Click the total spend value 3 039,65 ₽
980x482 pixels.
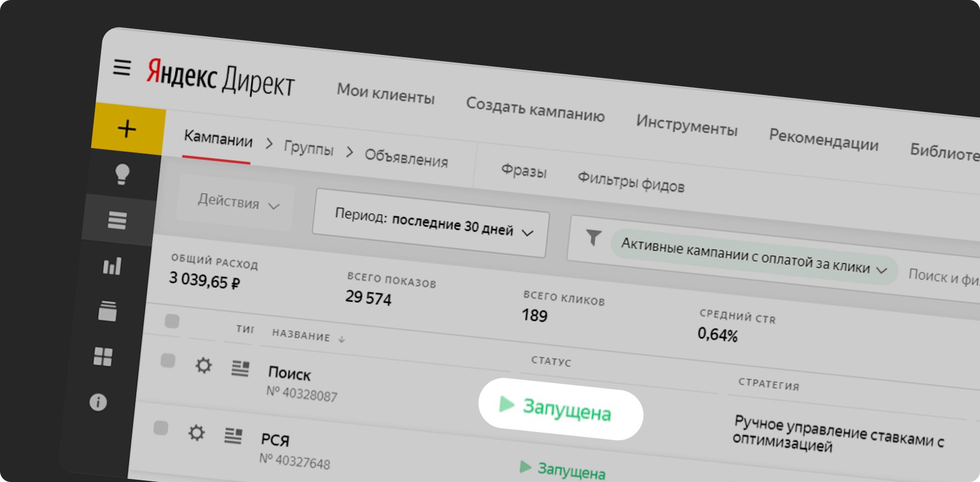(204, 281)
